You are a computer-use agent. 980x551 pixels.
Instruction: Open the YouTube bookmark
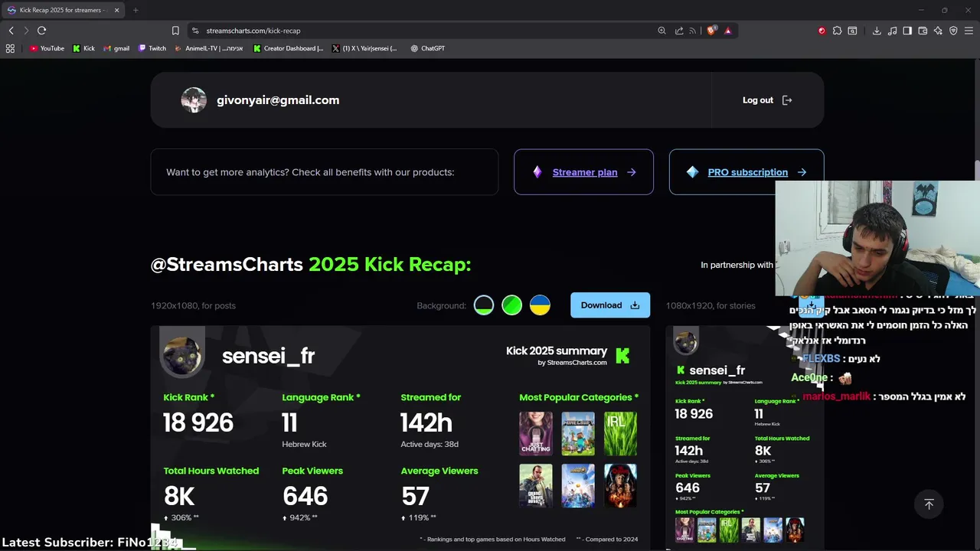47,48
